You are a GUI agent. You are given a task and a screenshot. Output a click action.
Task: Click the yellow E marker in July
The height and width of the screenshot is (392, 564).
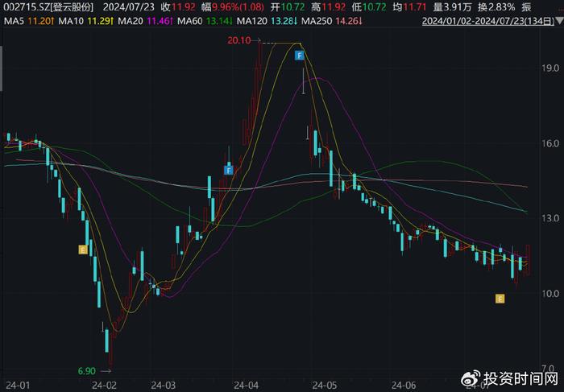coord(500,299)
